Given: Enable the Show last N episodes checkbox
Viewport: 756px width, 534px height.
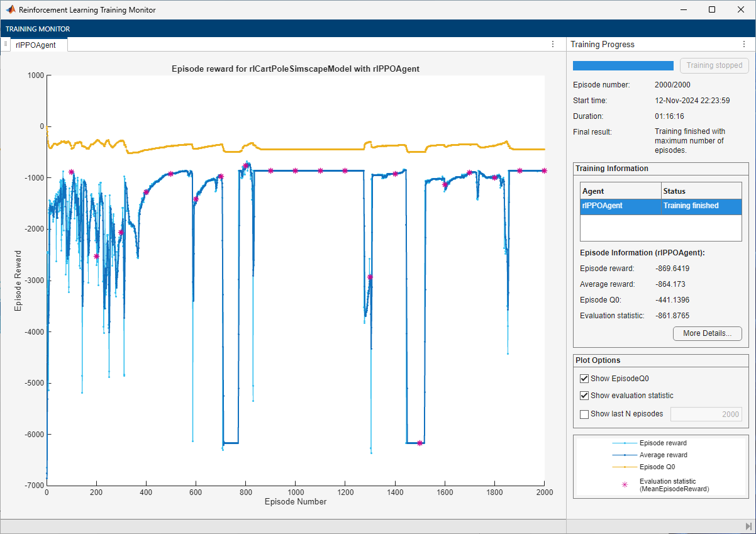Looking at the screenshot, I should tap(584, 414).
